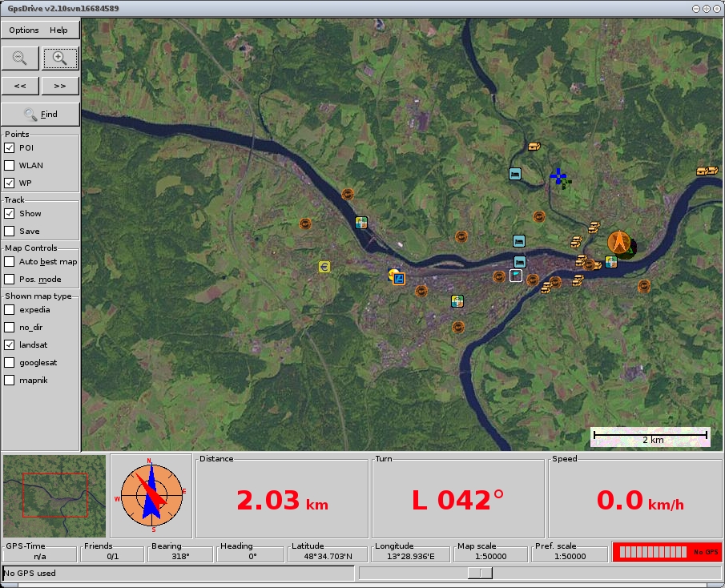The height and width of the screenshot is (588, 725).
Task: Click the white-bordered flag icon on map
Action: point(516,276)
